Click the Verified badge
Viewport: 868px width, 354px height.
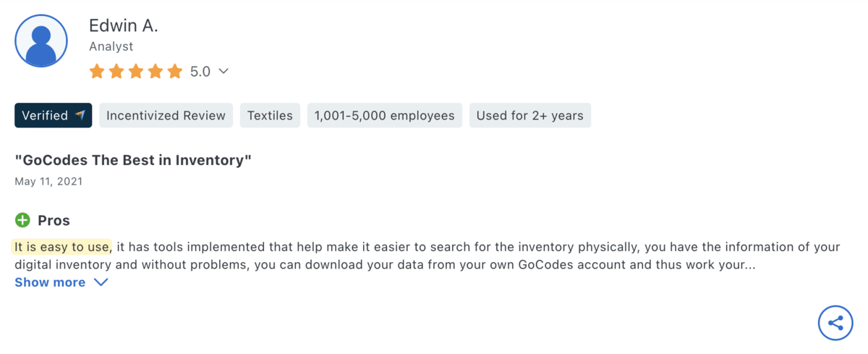click(45, 115)
